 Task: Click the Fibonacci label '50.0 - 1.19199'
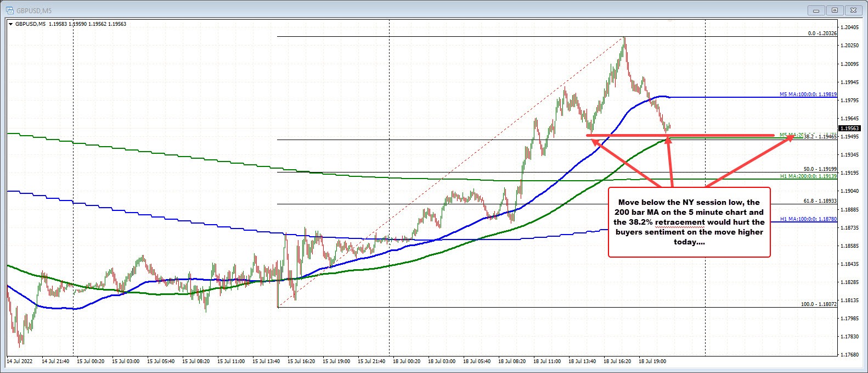pyautogui.click(x=820, y=169)
